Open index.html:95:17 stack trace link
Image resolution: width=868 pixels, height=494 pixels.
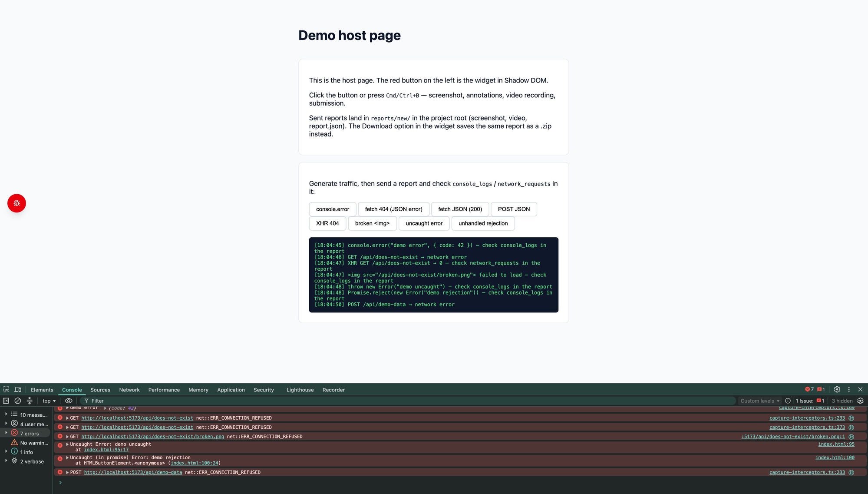pyautogui.click(x=106, y=450)
